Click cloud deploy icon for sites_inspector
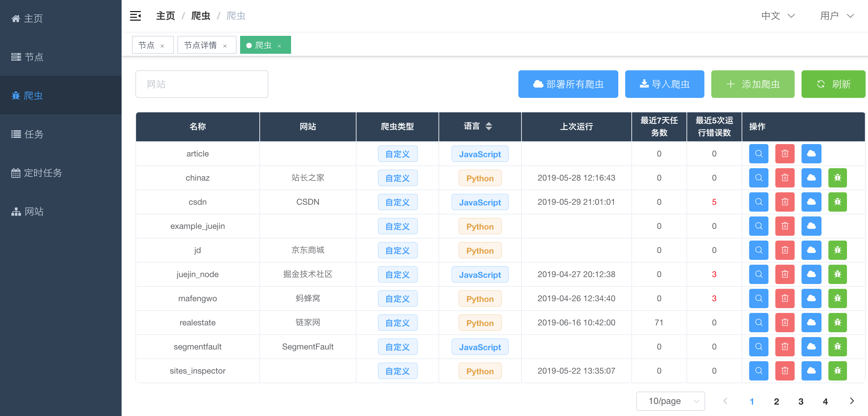The height and width of the screenshot is (416, 868). click(811, 371)
